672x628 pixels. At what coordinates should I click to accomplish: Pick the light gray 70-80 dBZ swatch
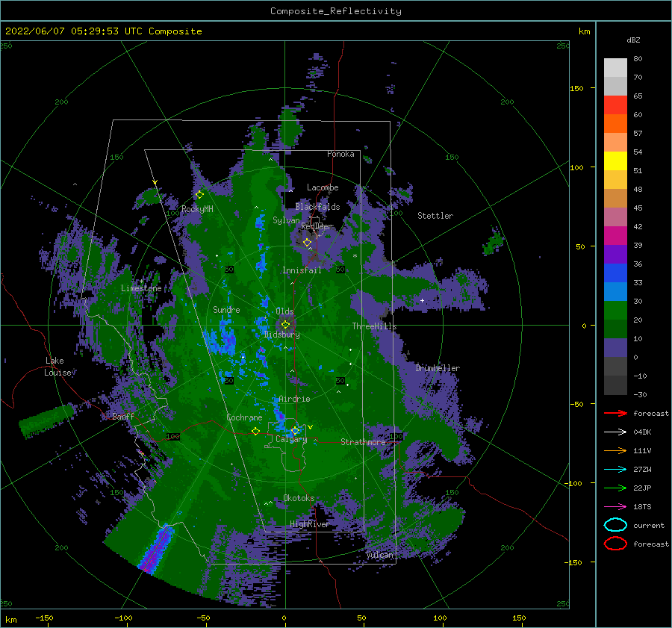tap(615, 68)
